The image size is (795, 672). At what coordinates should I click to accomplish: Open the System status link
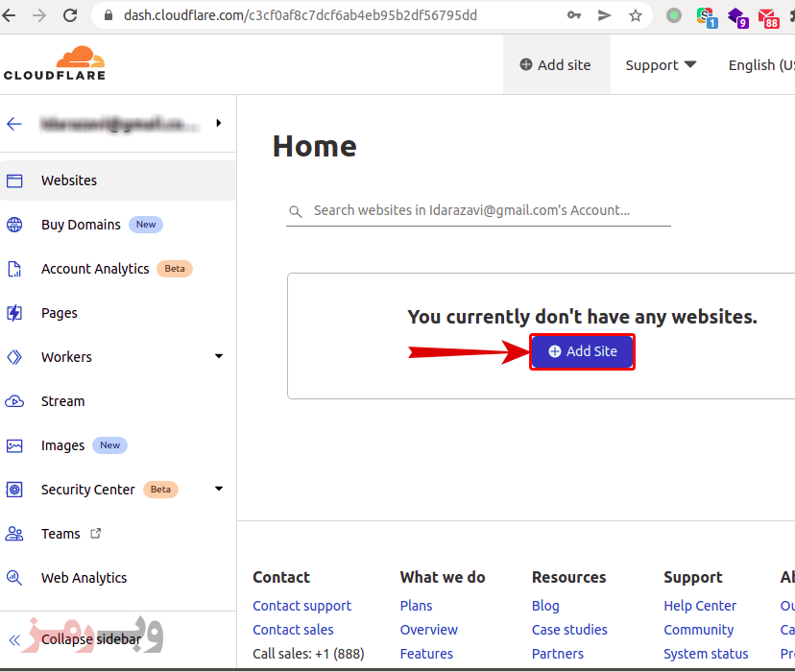point(707,654)
